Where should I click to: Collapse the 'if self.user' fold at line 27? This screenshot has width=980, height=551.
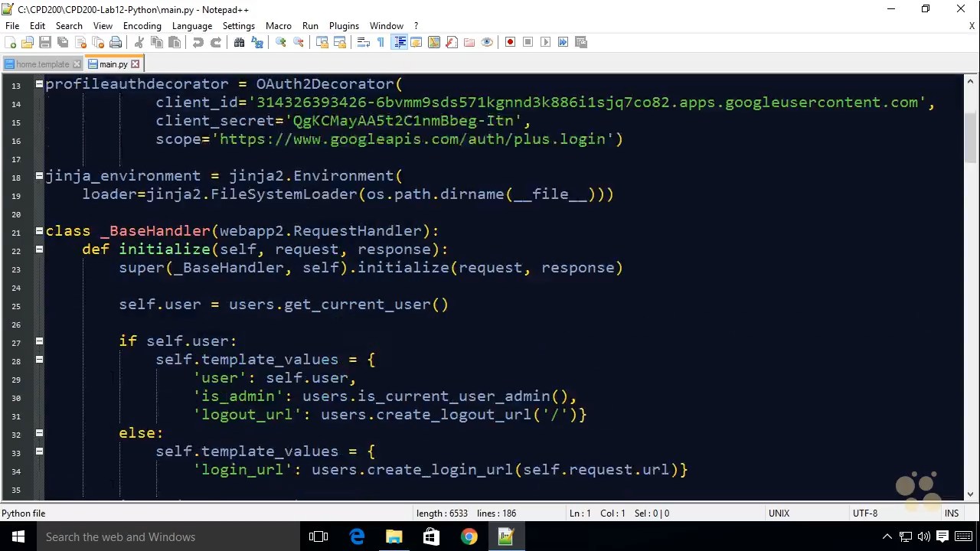click(x=39, y=341)
